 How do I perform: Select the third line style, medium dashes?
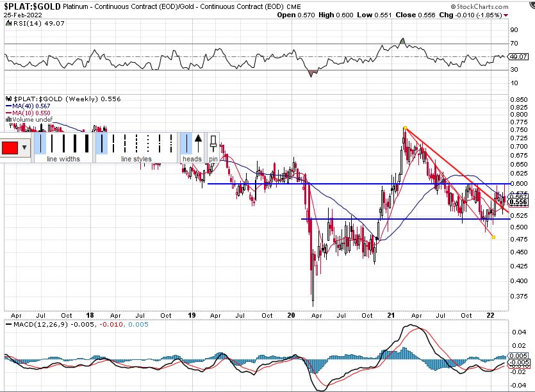(125, 143)
